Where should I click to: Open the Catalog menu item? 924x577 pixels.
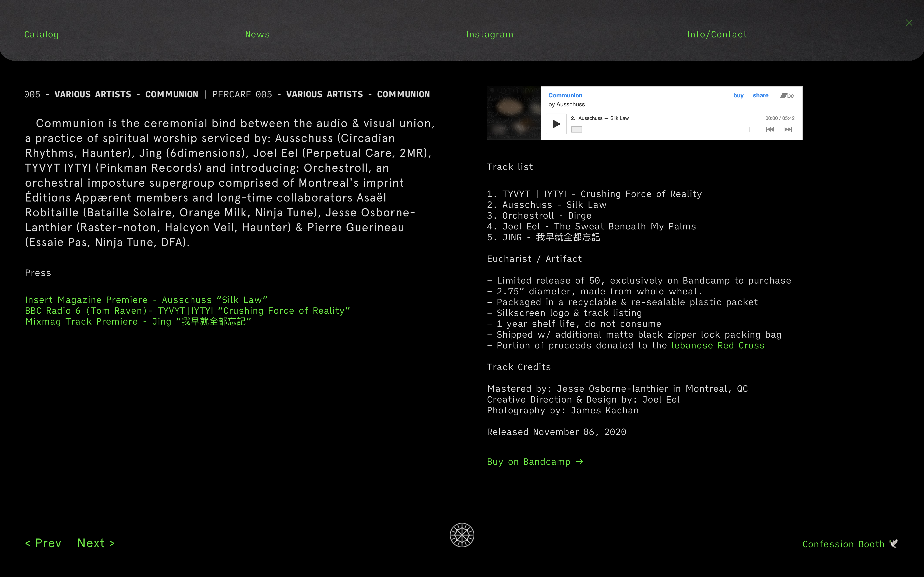[x=41, y=34]
